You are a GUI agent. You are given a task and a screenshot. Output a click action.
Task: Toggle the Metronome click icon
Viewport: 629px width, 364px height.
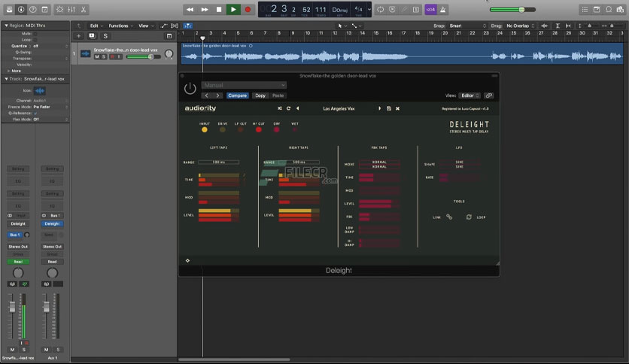[x=443, y=9]
